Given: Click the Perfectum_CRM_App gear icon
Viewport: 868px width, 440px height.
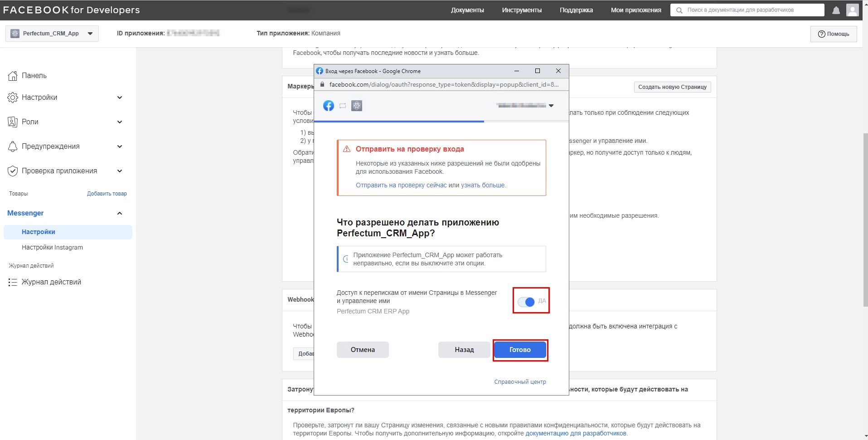Looking at the screenshot, I should point(15,33).
